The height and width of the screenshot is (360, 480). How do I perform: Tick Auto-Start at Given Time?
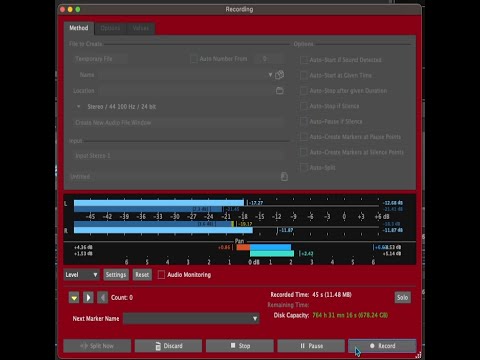[x=304, y=75]
